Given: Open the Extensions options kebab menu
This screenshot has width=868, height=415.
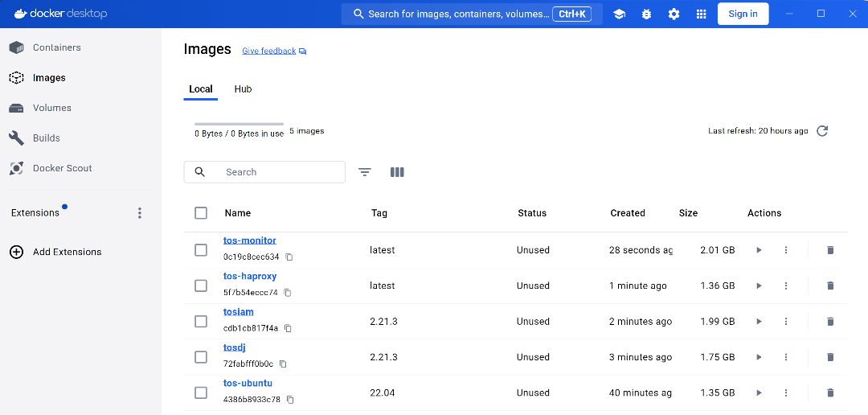Looking at the screenshot, I should [140, 213].
